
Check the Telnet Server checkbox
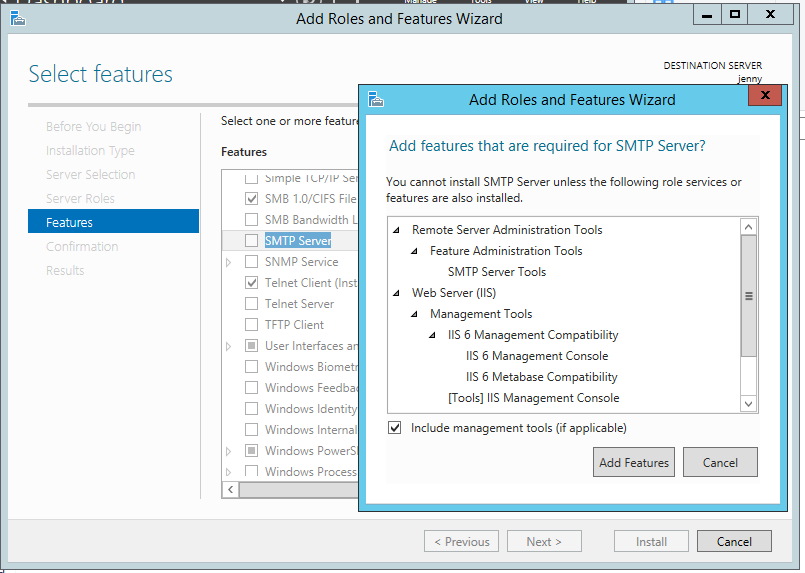tap(251, 303)
